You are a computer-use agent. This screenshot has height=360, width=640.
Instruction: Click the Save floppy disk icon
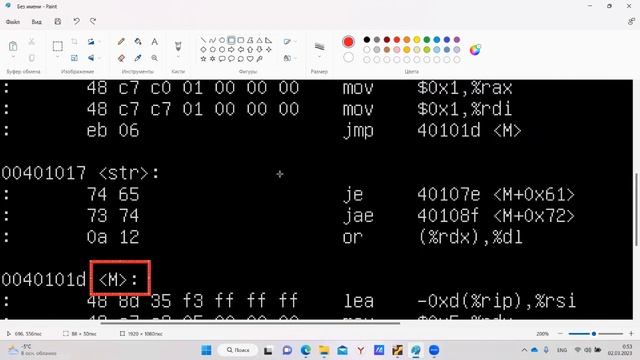58,22
